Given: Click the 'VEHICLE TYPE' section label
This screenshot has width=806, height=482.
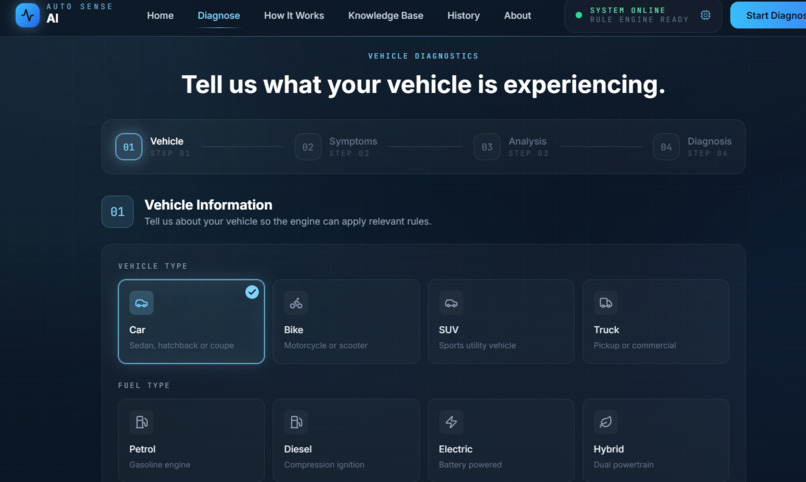Looking at the screenshot, I should pos(153,266).
